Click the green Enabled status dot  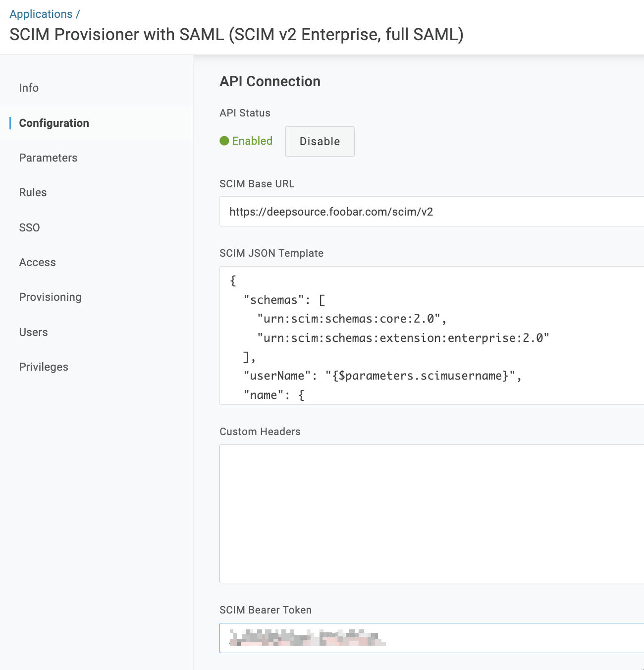(224, 141)
